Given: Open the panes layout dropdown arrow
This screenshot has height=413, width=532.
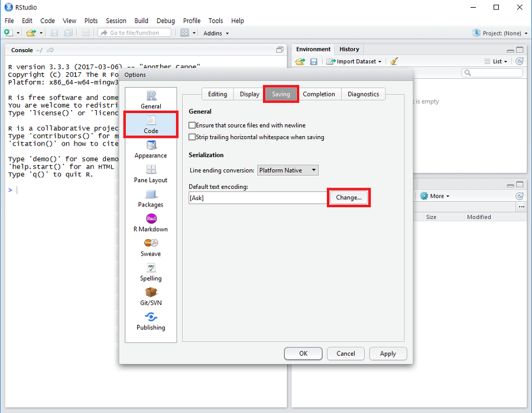Looking at the screenshot, I should point(194,33).
